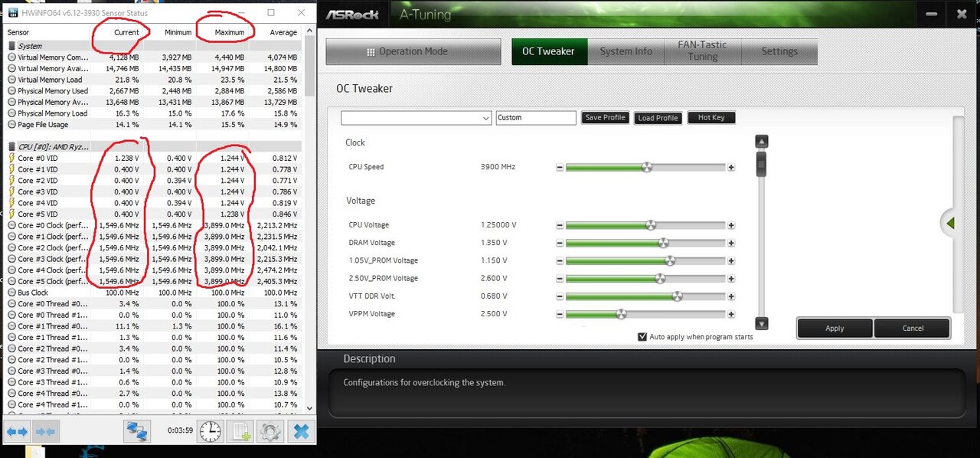The width and height of the screenshot is (980, 458).
Task: Select the Core #0 VID sensor row
Action: pyautogui.click(x=153, y=158)
